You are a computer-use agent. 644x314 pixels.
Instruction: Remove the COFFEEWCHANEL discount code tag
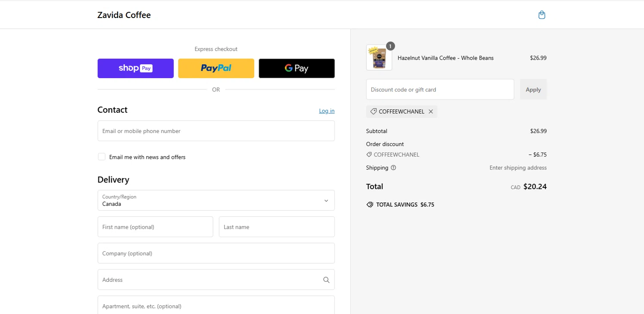point(431,112)
